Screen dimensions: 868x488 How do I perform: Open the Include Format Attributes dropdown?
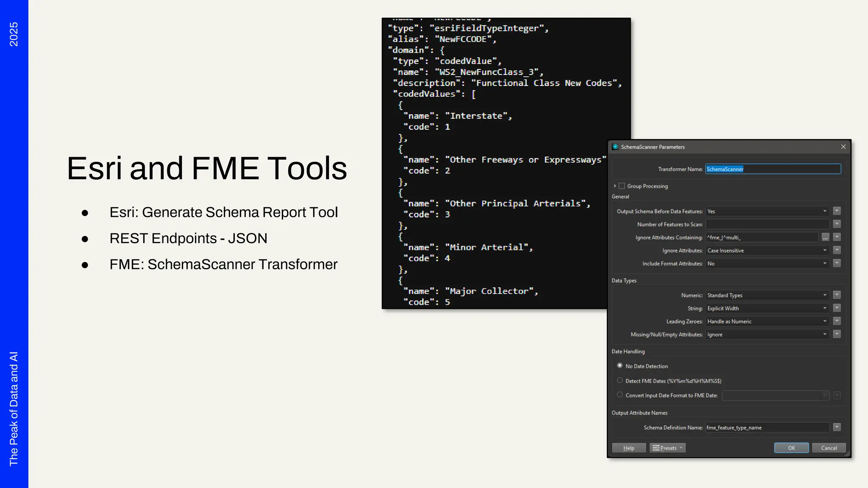click(x=767, y=264)
